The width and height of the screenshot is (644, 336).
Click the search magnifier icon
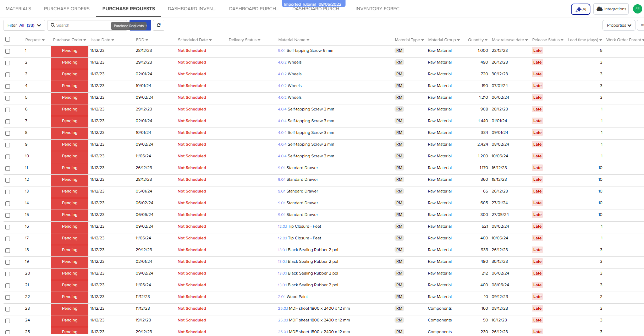pyautogui.click(x=53, y=25)
